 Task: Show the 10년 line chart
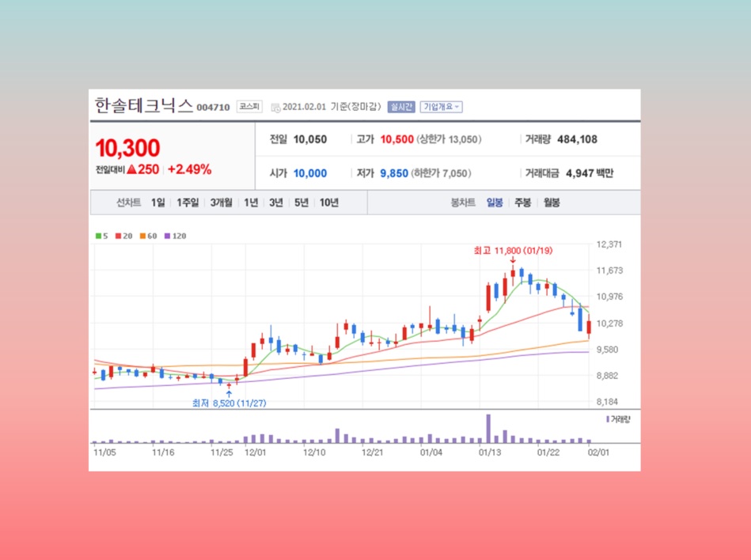(x=329, y=203)
